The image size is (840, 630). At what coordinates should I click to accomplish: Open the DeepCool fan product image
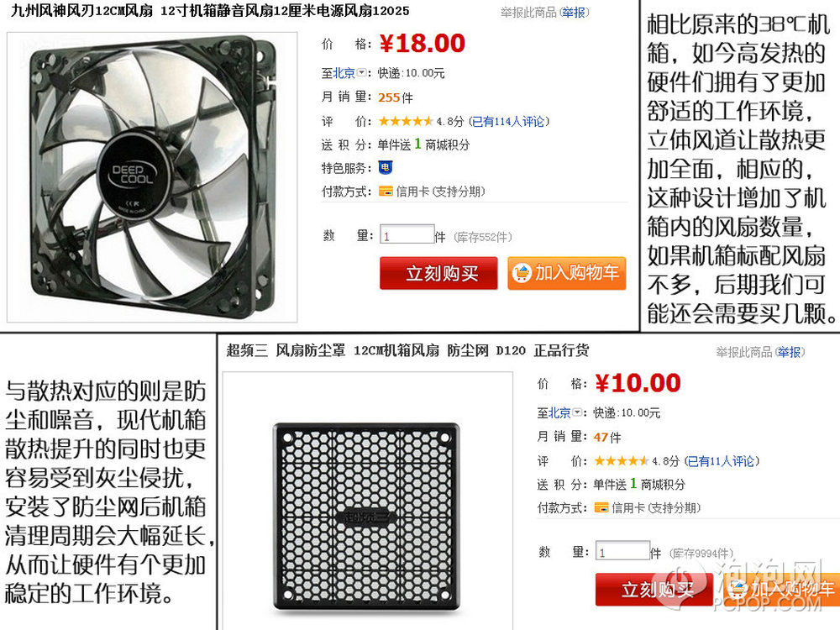pos(152,177)
